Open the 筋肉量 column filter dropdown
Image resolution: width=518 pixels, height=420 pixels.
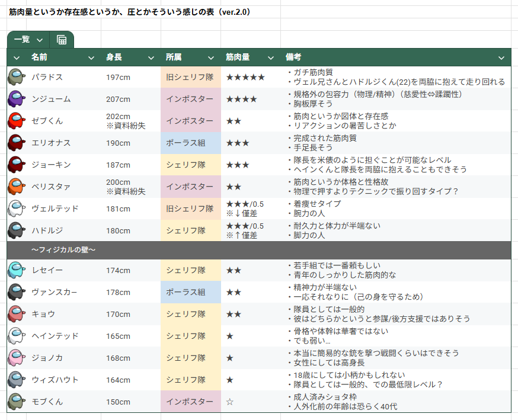[271, 58]
